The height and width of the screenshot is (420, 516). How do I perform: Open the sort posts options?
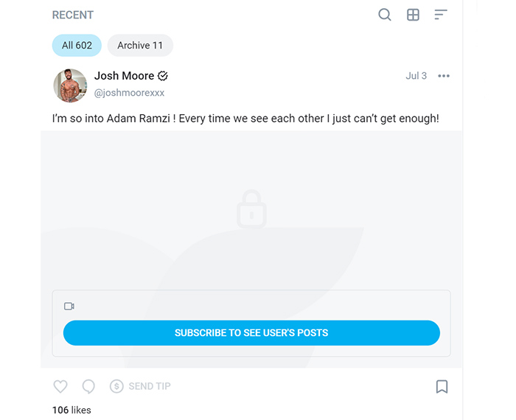point(441,15)
